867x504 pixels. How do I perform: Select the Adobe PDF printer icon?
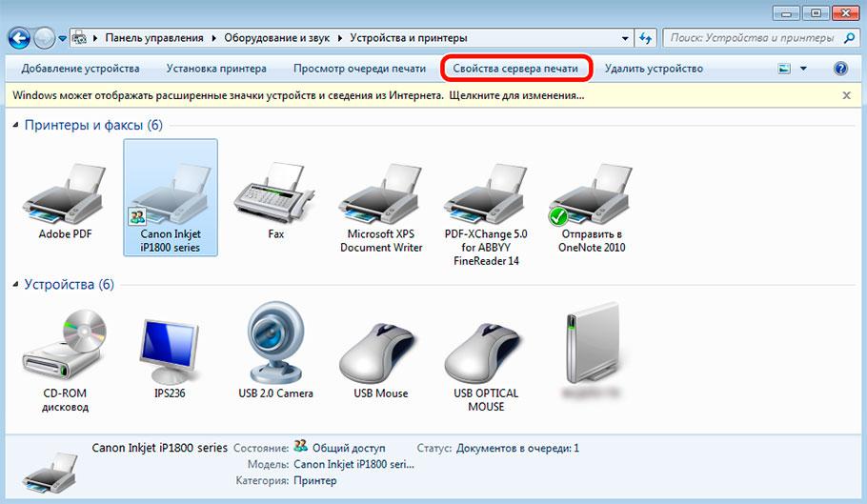pyautogui.click(x=65, y=194)
